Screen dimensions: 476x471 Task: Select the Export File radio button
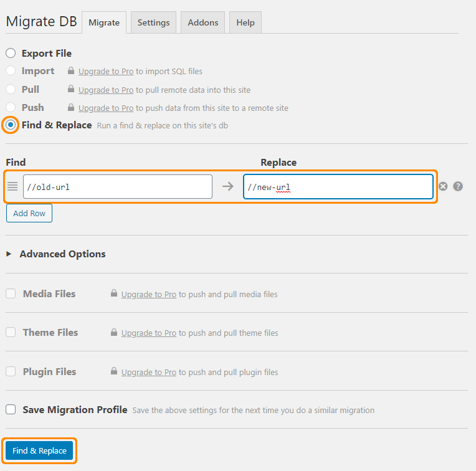click(11, 53)
